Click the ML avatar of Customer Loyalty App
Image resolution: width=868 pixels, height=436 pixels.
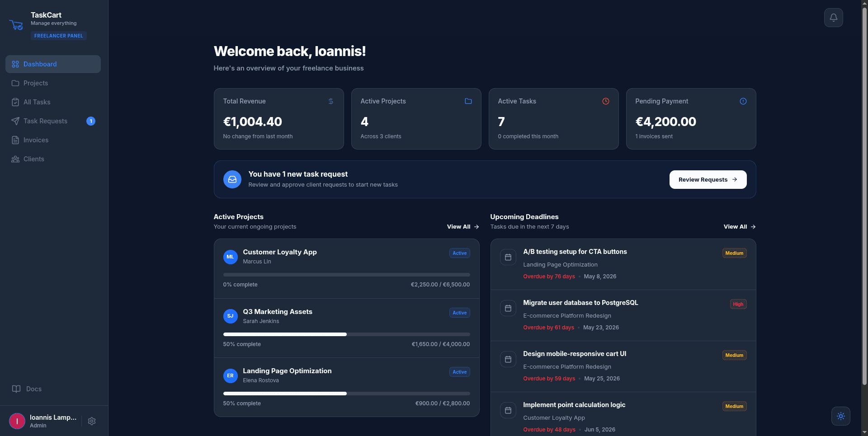(x=231, y=257)
